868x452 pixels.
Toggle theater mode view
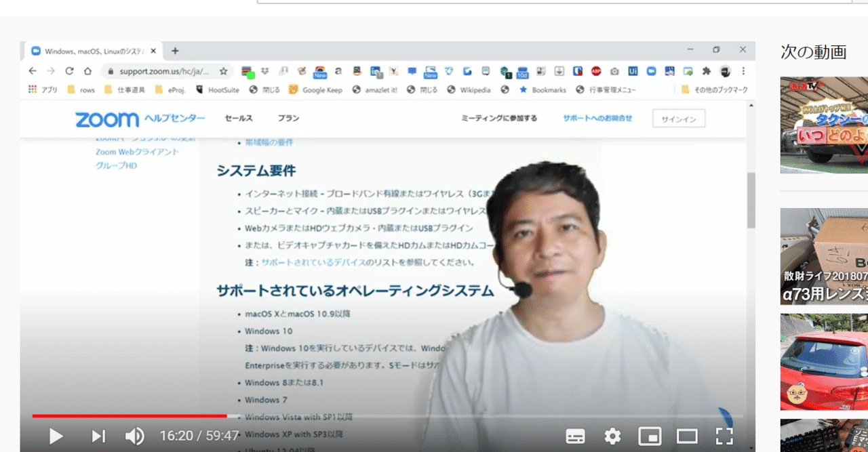coord(687,436)
